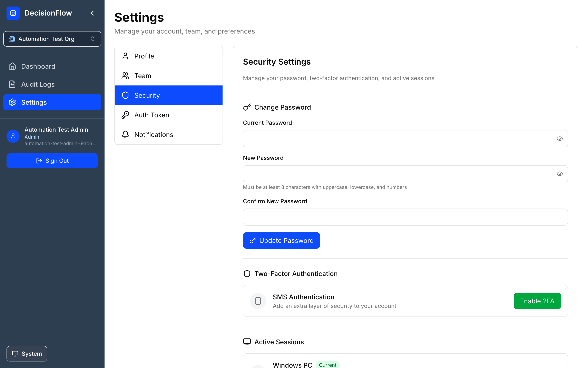Show the current password with eye icon
Viewport: 588px width, 368px height.
pyautogui.click(x=560, y=138)
